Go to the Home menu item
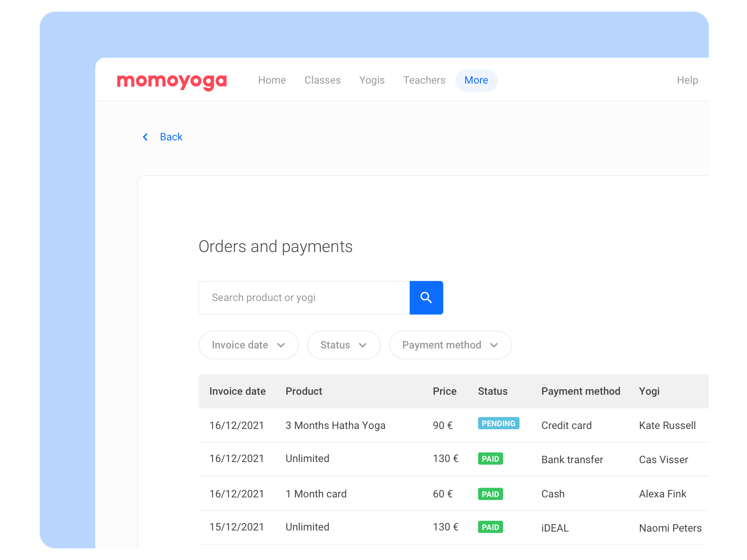The image size is (747, 560). pyautogui.click(x=272, y=80)
